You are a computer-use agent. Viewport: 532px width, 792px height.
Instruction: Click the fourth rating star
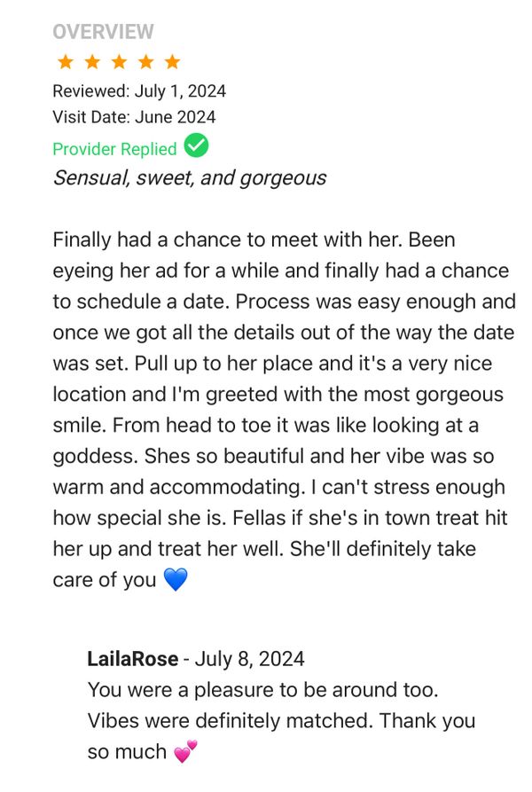[x=145, y=62]
